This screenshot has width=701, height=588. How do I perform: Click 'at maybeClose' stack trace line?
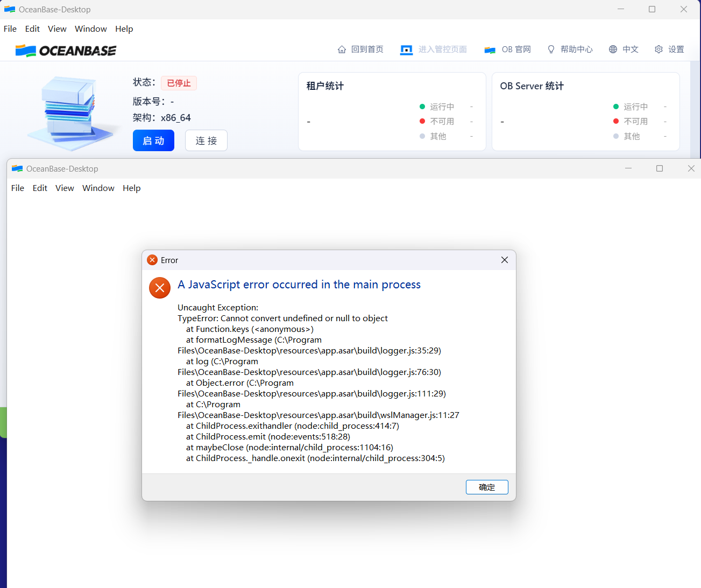pos(289,448)
